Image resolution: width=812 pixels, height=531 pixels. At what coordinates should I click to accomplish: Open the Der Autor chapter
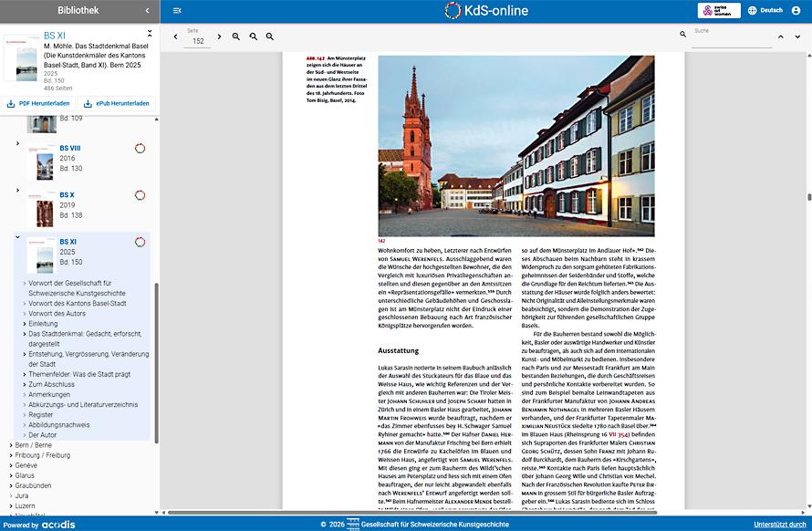click(43, 435)
